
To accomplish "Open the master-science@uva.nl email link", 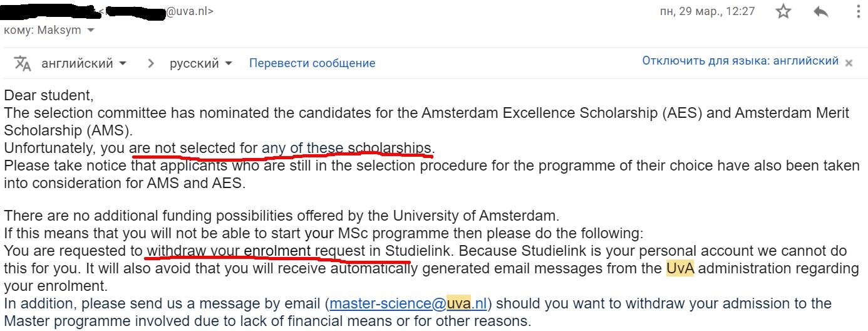I will [408, 304].
